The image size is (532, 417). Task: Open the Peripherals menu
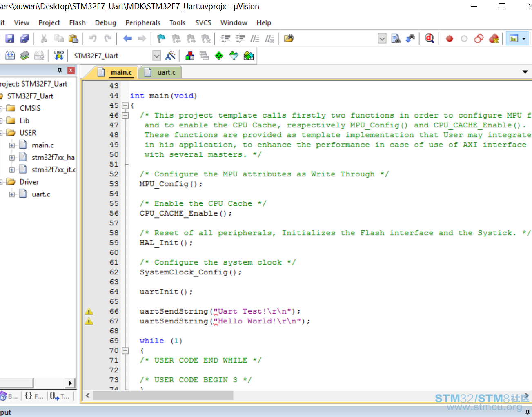(x=143, y=23)
